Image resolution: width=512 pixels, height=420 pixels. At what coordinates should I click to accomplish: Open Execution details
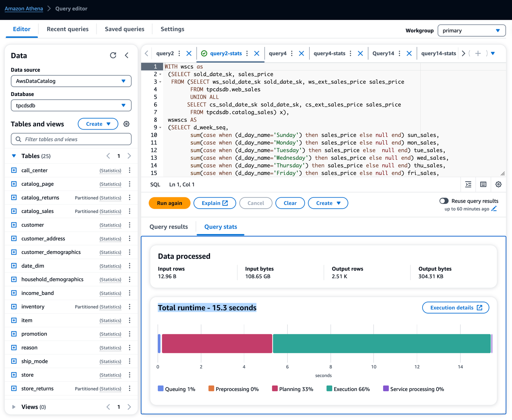(456, 308)
